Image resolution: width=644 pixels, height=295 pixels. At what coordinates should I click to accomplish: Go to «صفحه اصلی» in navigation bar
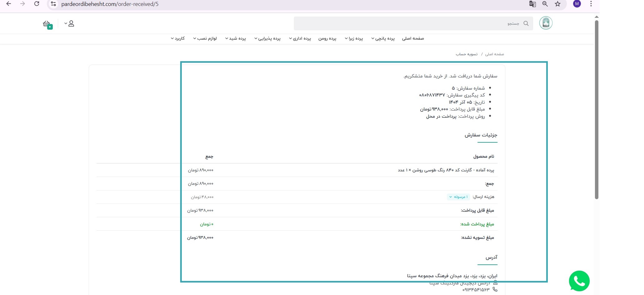point(413,39)
